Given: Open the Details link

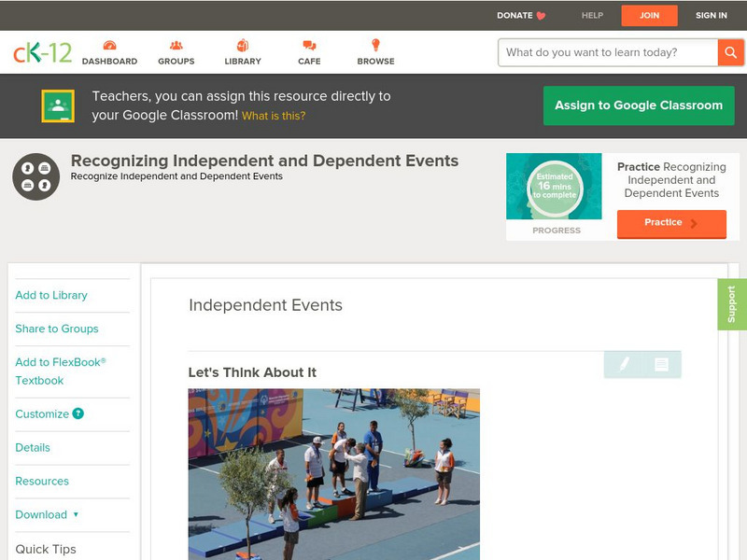Looking at the screenshot, I should click(x=33, y=448).
